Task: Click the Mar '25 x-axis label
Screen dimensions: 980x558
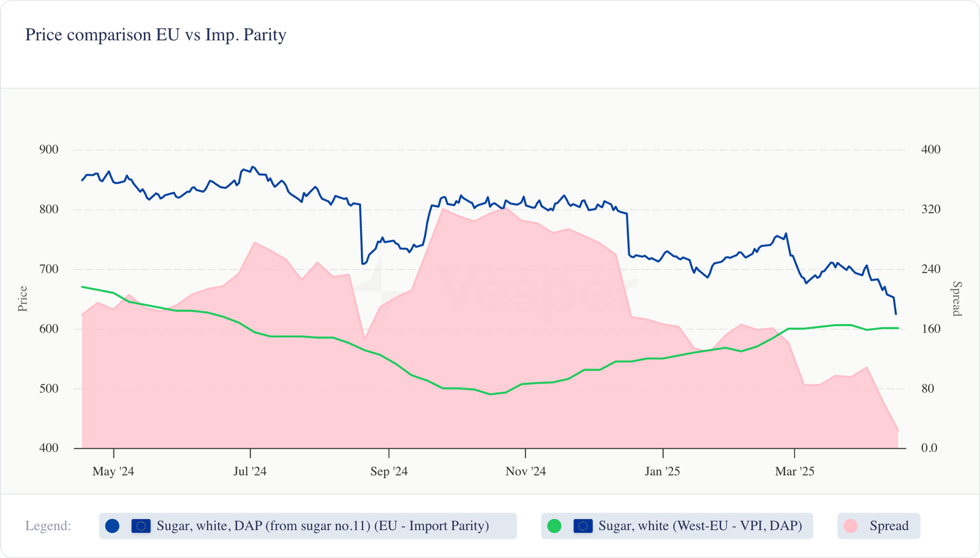Action: (x=794, y=472)
